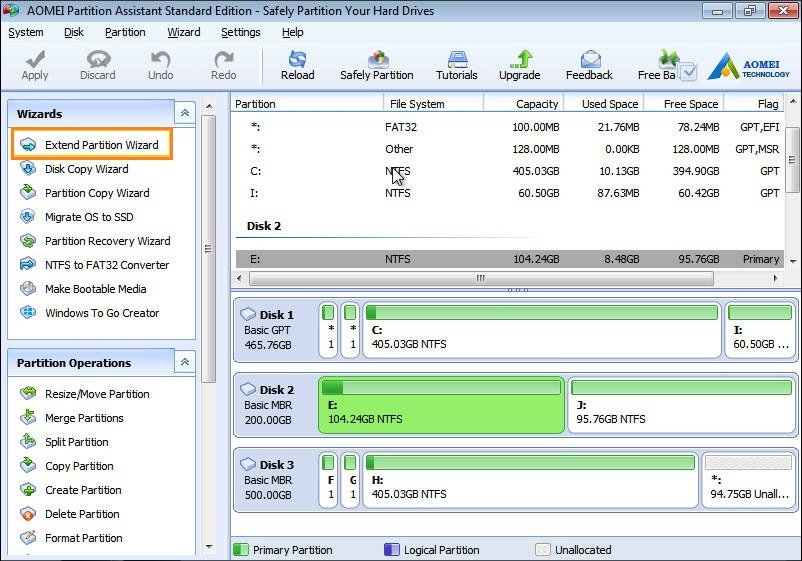Launch Partition Copy Wizard icon

28,193
